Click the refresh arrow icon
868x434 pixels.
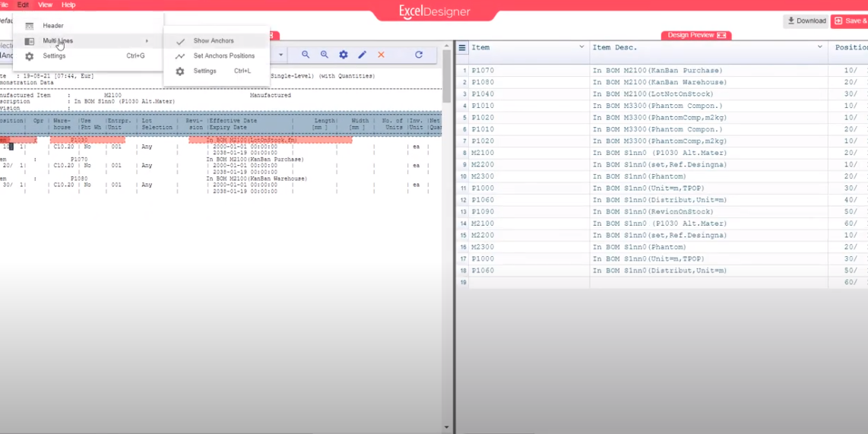coord(419,55)
